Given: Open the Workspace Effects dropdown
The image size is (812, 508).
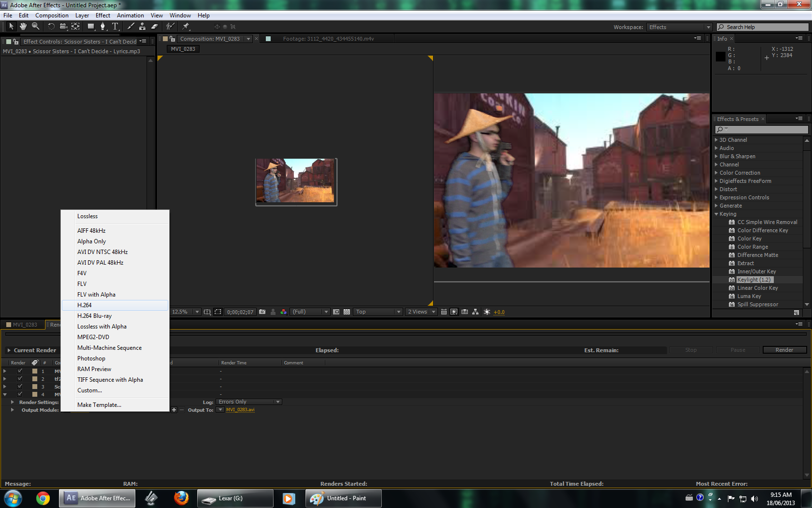Looking at the screenshot, I should pos(679,27).
